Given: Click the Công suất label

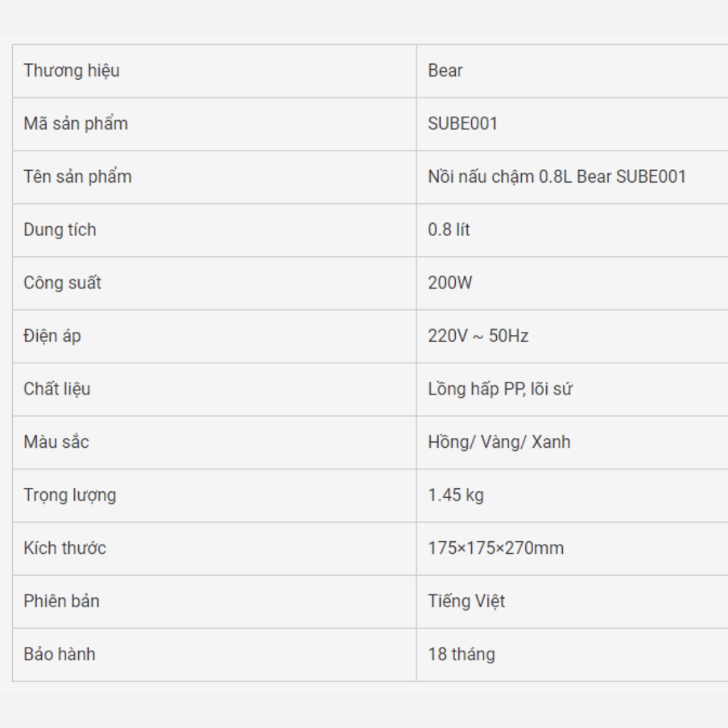Looking at the screenshot, I should coord(63,283).
